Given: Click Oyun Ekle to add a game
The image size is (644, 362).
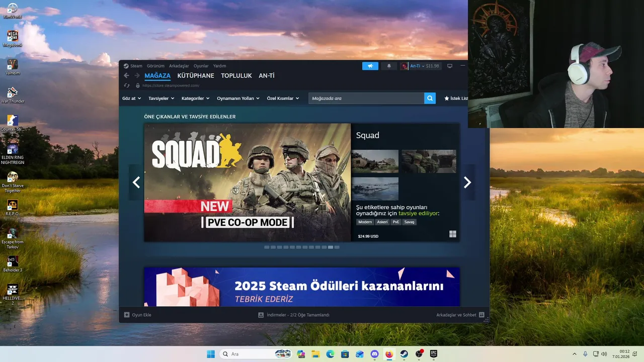Looking at the screenshot, I should pos(137,315).
